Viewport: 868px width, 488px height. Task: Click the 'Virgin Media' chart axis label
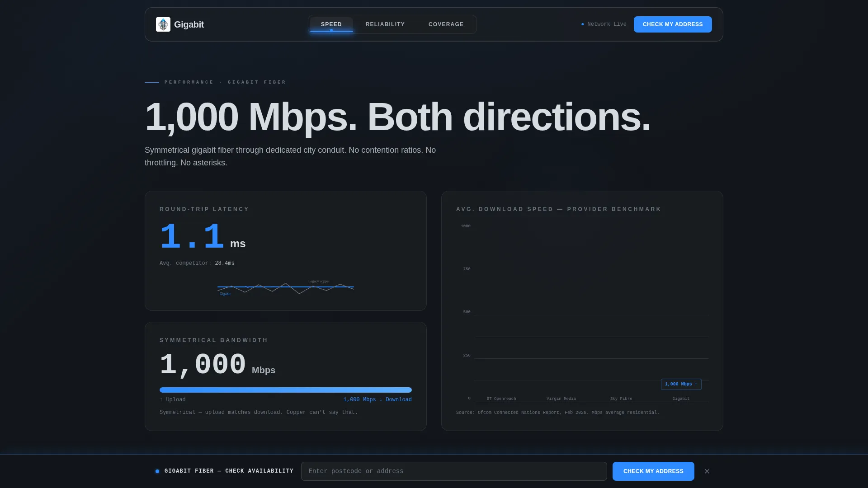click(561, 399)
